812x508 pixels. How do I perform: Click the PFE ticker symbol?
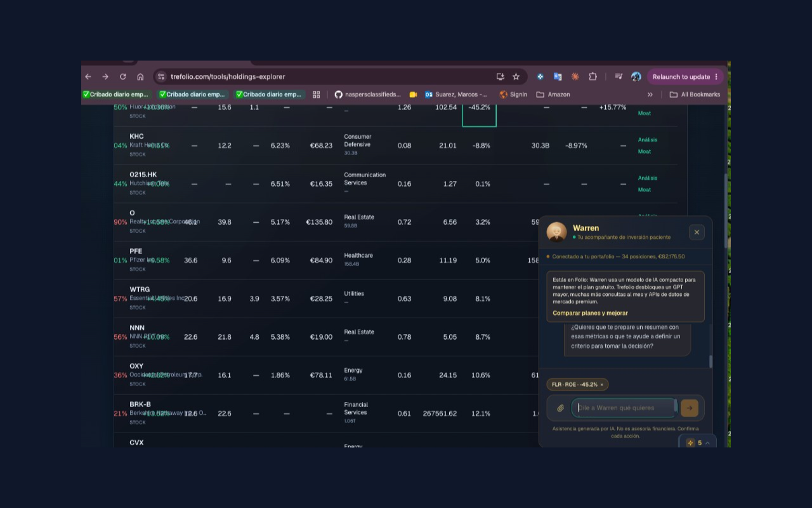tap(136, 251)
